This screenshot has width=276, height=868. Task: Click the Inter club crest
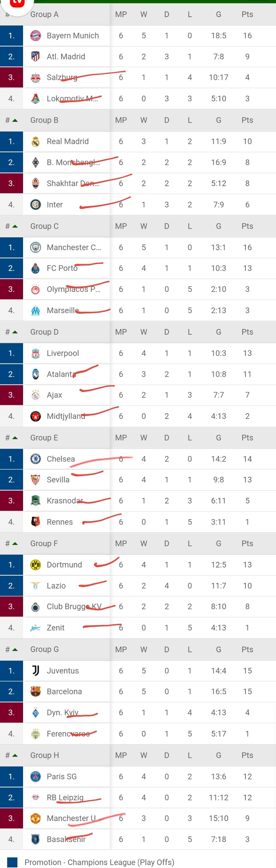tap(35, 205)
